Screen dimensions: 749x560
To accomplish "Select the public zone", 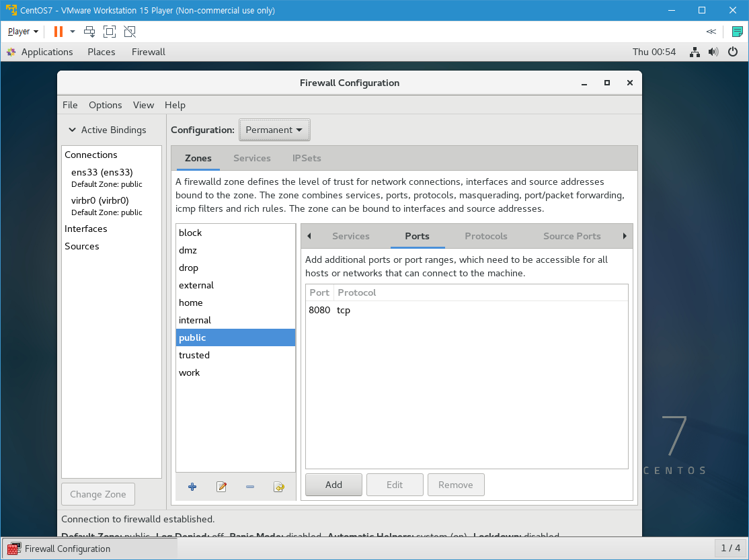I will click(x=235, y=338).
